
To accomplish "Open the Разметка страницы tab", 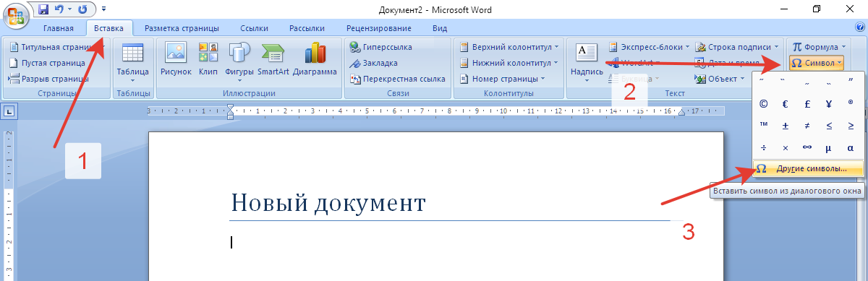I will pyautogui.click(x=182, y=29).
